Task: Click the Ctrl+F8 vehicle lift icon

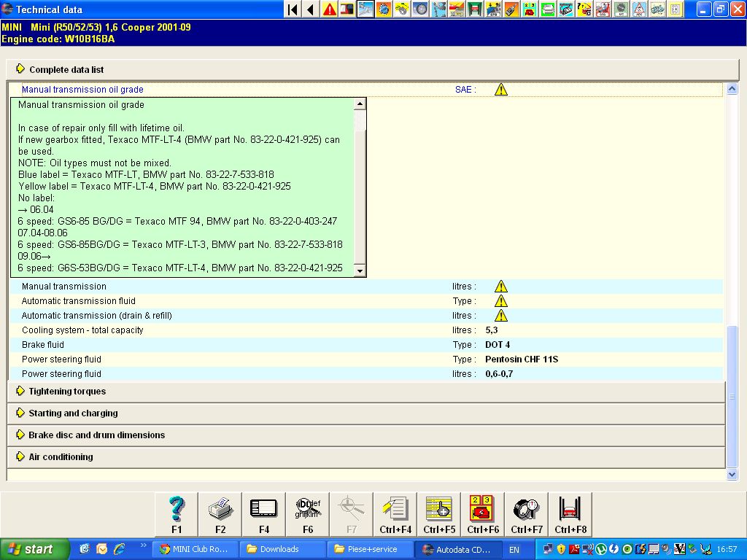Action: 570,514
